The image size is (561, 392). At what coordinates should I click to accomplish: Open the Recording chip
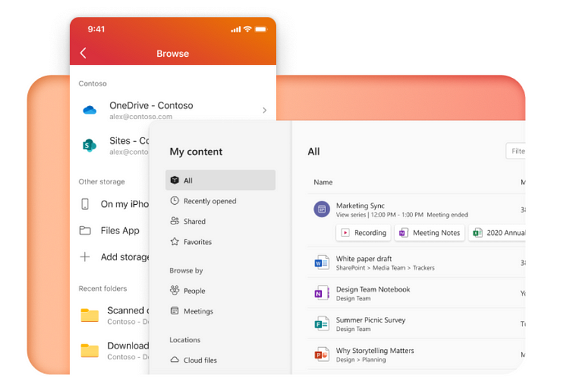pyautogui.click(x=363, y=233)
